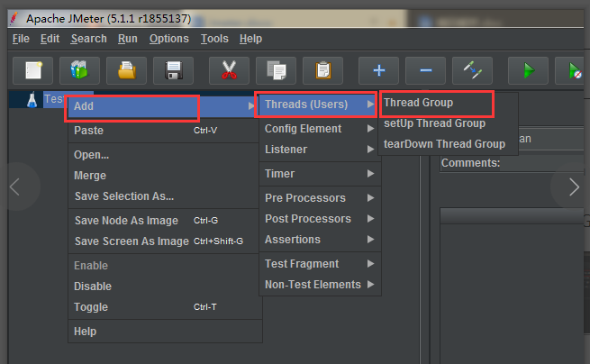Open the Help menu in menu bar
This screenshot has height=364, width=590.
click(x=250, y=39)
